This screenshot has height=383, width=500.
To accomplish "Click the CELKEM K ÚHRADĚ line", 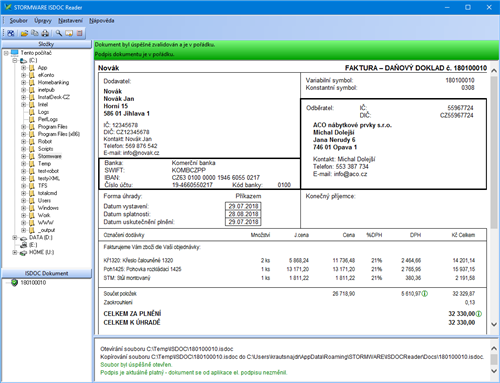I will coord(289,322).
